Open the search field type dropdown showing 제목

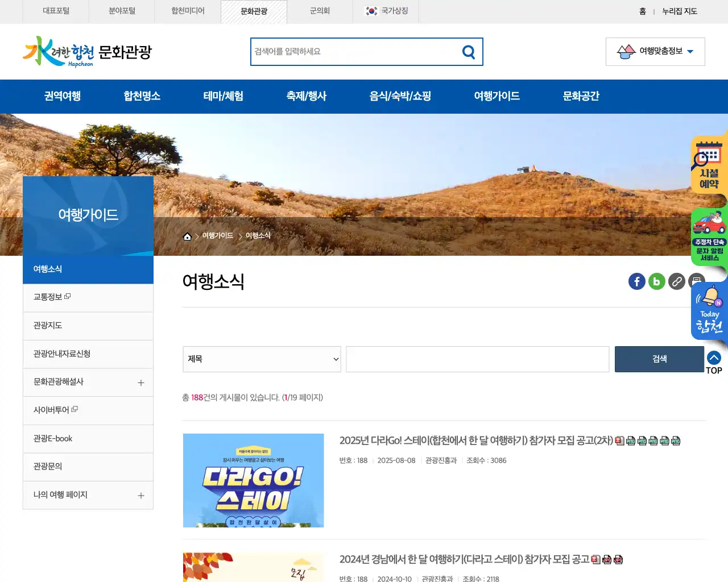(262, 359)
